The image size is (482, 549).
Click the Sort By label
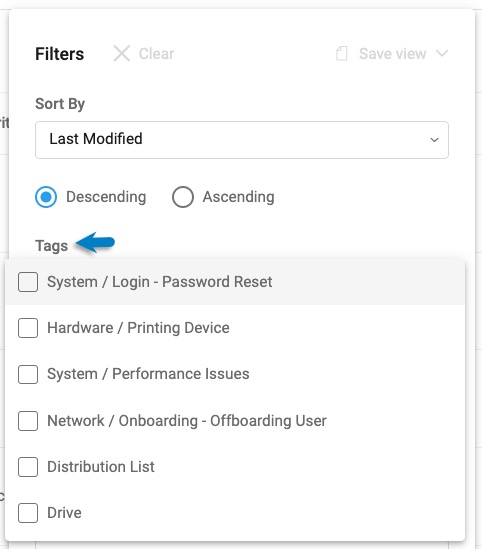60,104
